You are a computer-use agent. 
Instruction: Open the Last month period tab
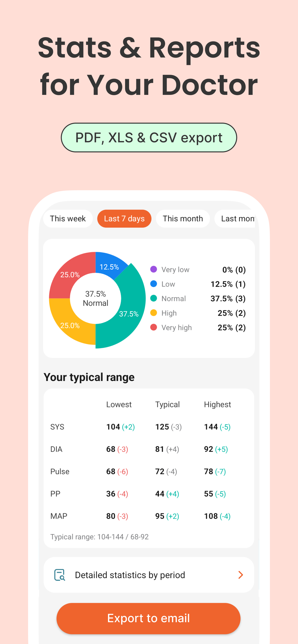point(235,218)
